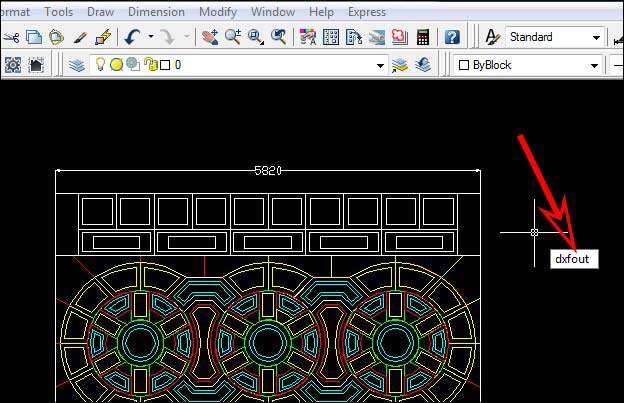Click the Paste clipboard icon

tap(57, 37)
